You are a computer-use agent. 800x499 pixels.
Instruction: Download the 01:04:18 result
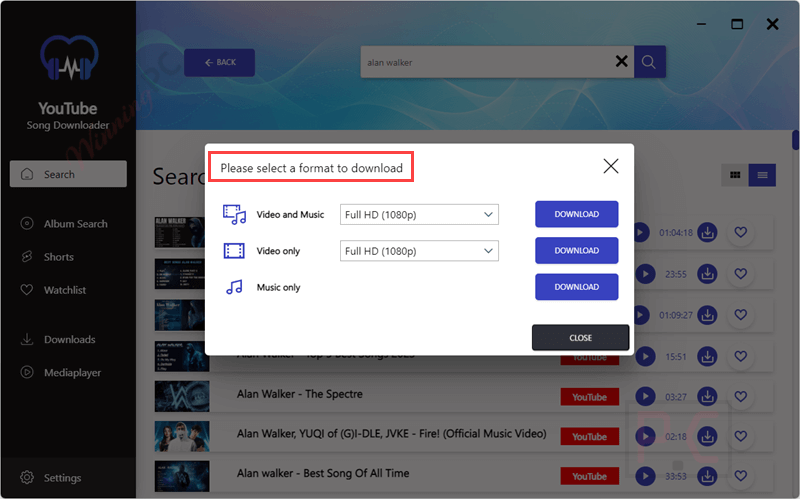[707, 233]
